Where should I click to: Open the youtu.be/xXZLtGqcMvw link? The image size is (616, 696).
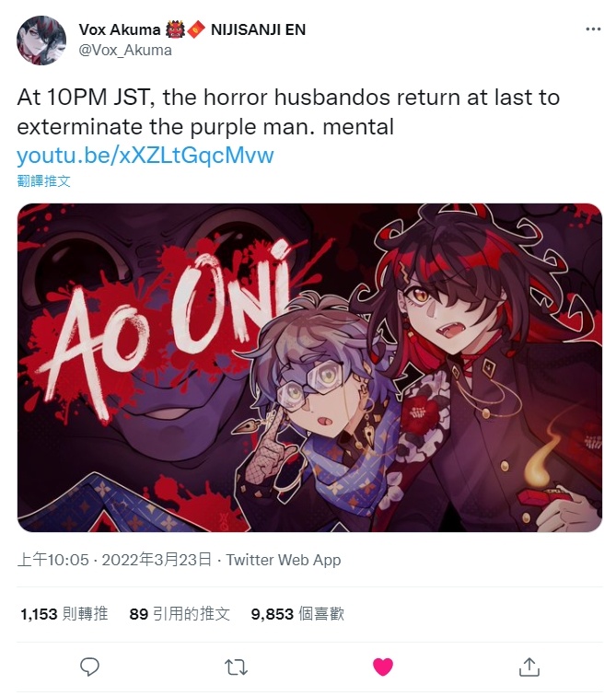click(x=145, y=156)
